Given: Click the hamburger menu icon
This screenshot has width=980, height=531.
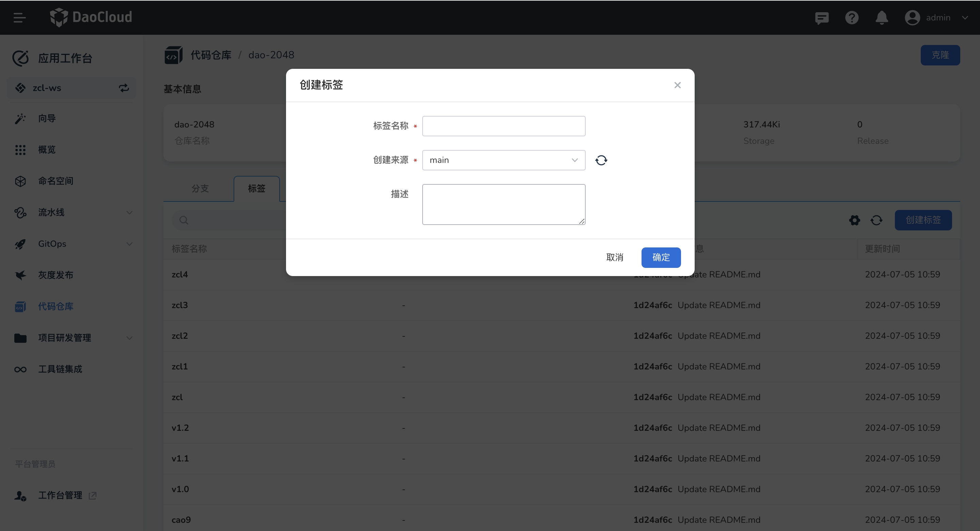Looking at the screenshot, I should tap(19, 17).
